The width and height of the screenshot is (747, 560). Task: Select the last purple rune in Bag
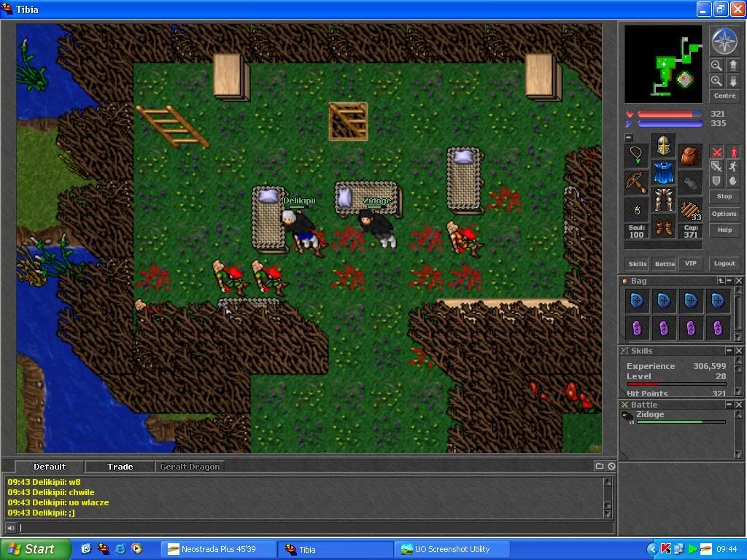pos(718,328)
